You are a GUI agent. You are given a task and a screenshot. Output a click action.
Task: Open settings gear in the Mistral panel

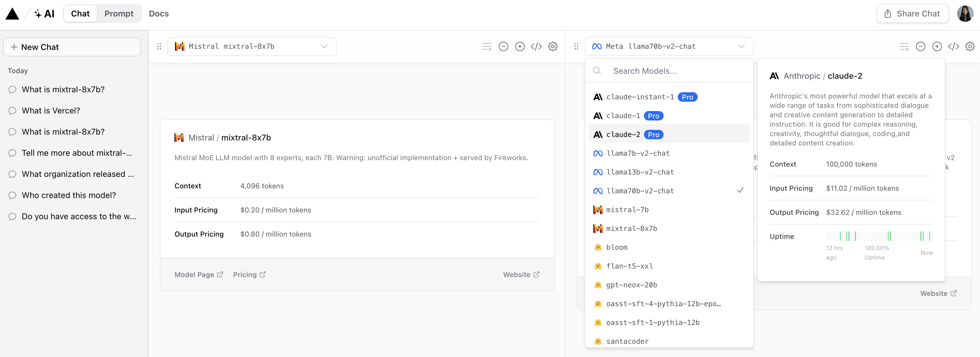coord(553,46)
